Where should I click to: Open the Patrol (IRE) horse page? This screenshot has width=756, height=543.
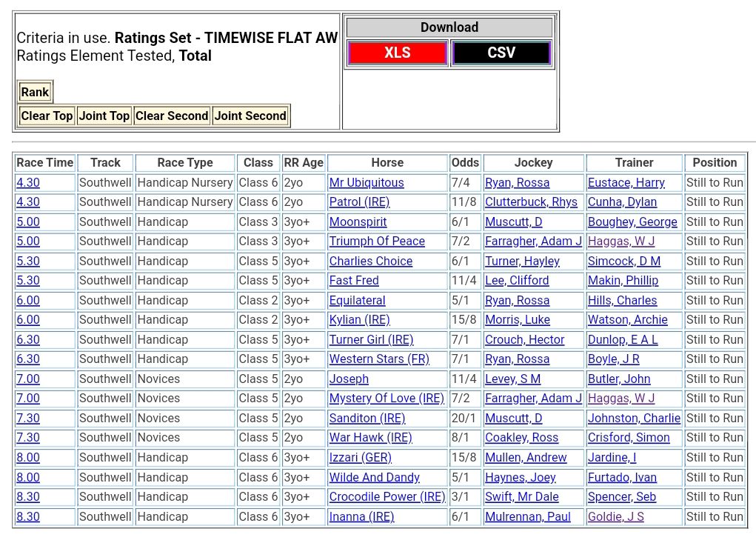pyautogui.click(x=359, y=201)
